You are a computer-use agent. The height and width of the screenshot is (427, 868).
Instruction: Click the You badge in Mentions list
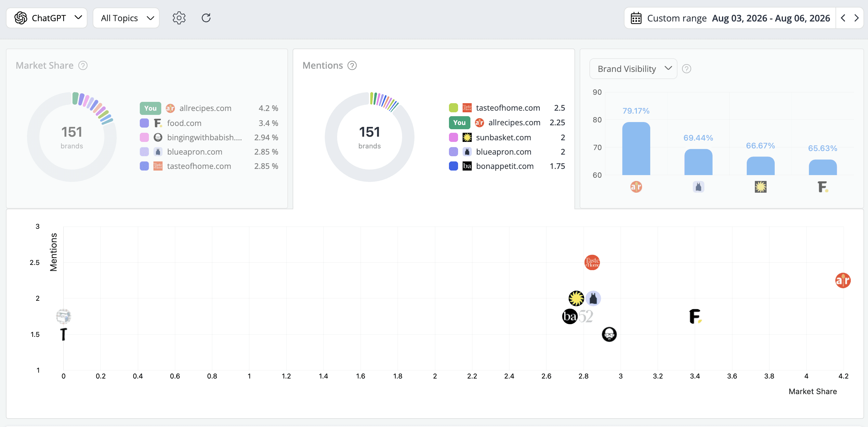pos(459,122)
